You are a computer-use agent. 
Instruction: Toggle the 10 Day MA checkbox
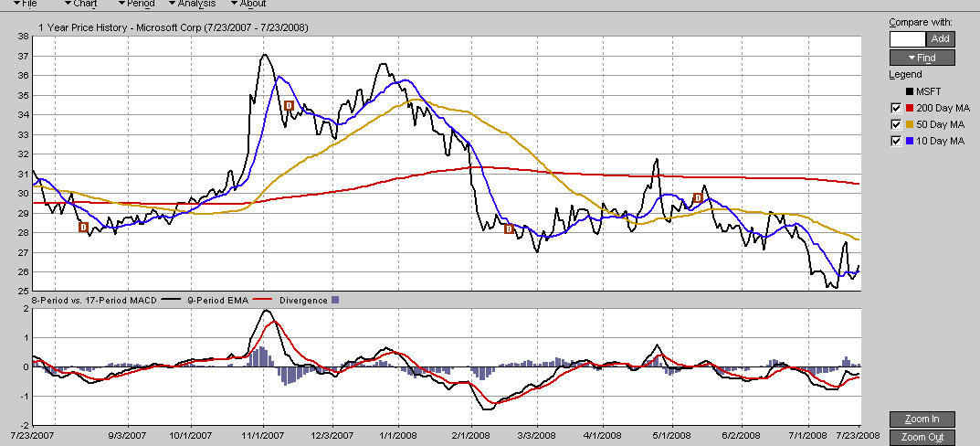tap(896, 141)
